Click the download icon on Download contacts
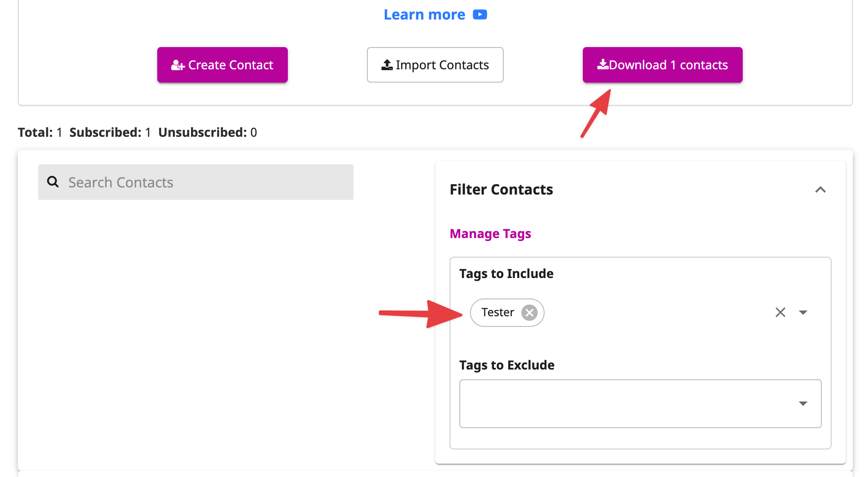868x477 pixels. pyautogui.click(x=603, y=64)
